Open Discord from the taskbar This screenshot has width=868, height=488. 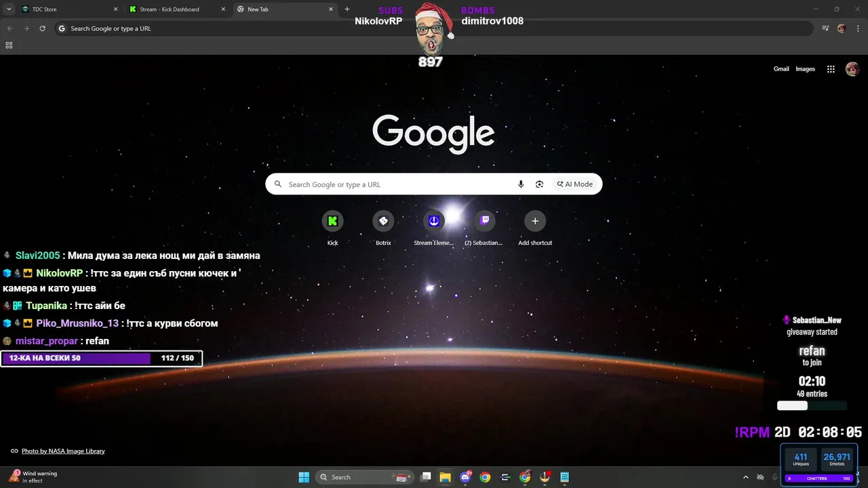coord(466,477)
